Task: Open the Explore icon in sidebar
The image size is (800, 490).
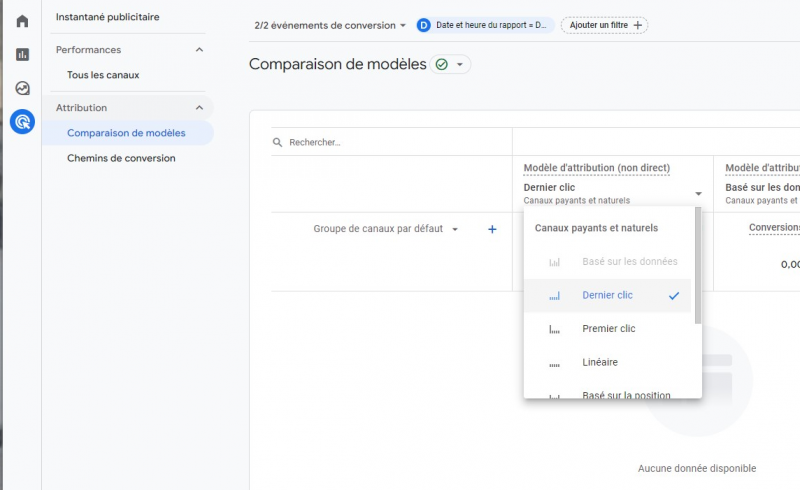Action: (22, 88)
